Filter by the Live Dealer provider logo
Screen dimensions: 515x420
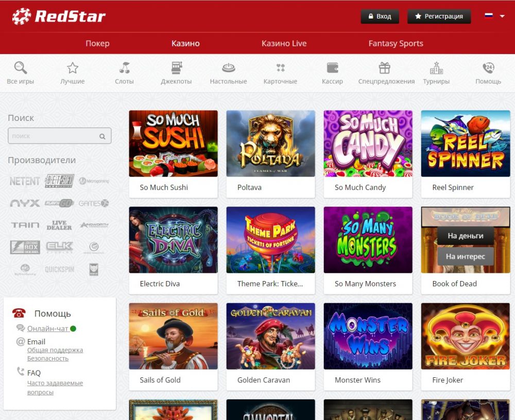click(59, 225)
